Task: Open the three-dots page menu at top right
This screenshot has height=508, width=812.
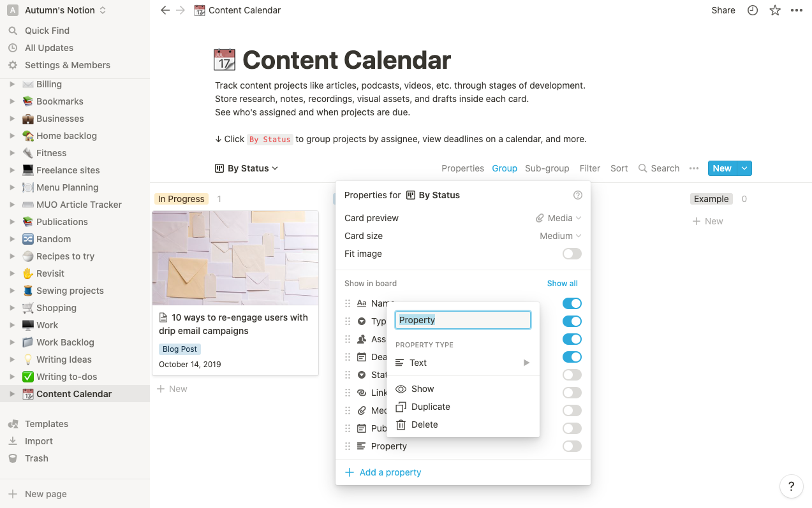Action: (x=797, y=10)
